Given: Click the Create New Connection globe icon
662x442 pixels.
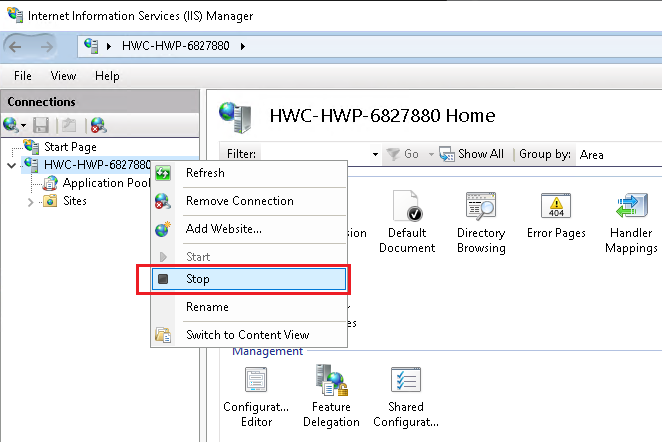Looking at the screenshot, I should (10, 125).
